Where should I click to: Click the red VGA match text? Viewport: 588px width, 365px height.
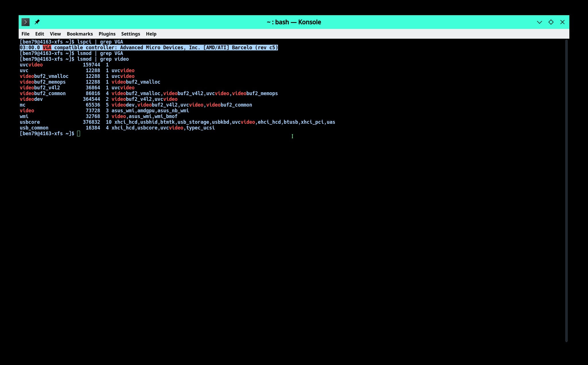[x=47, y=48]
